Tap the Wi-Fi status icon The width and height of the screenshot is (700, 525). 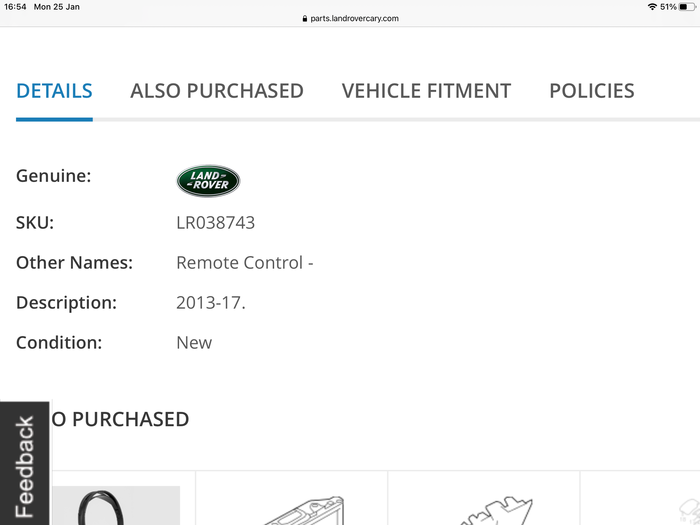652,7
